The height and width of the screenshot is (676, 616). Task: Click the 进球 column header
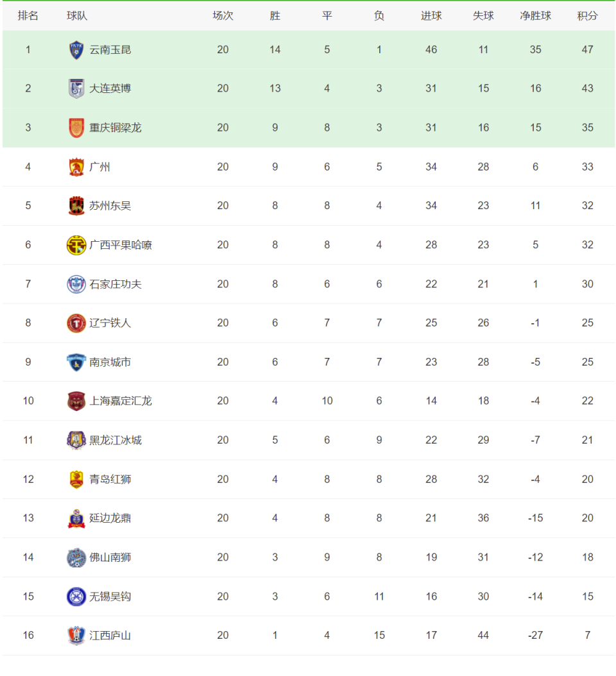point(431,15)
